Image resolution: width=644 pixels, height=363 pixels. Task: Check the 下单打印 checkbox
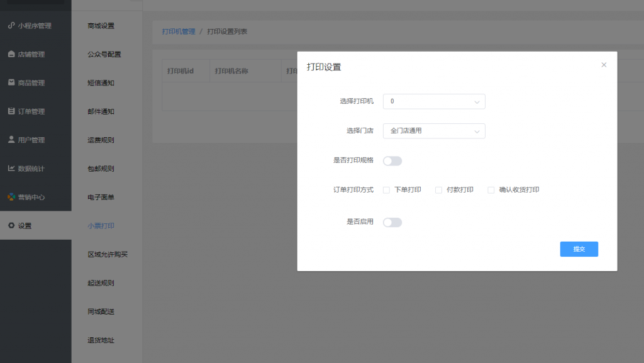click(x=386, y=190)
